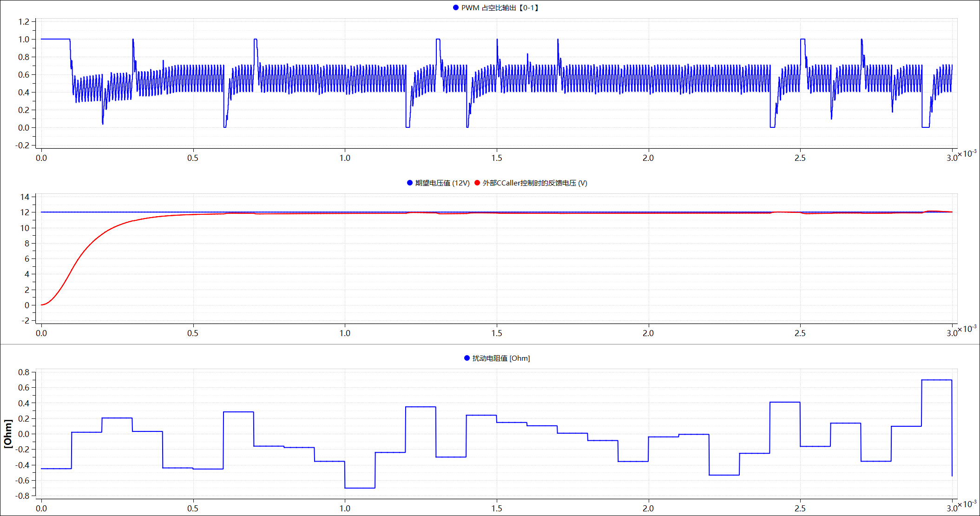Click the start of the red feedback curve
The height and width of the screenshot is (516, 980).
click(42, 305)
